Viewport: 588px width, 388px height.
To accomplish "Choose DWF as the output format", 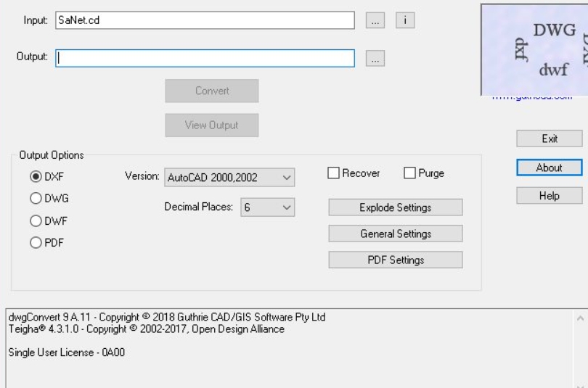I will pos(36,221).
